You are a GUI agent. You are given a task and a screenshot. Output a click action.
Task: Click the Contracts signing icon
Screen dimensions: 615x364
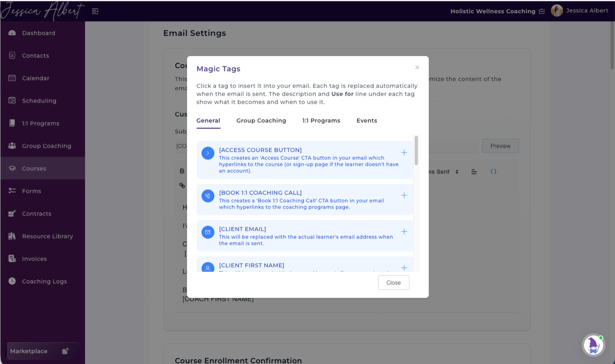[x=12, y=213]
